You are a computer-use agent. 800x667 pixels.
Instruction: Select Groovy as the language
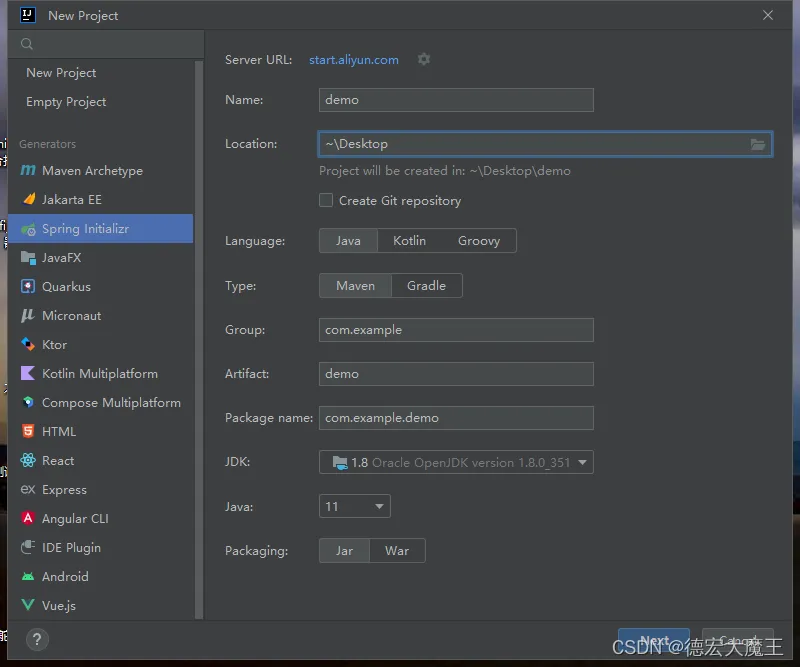pyautogui.click(x=479, y=240)
